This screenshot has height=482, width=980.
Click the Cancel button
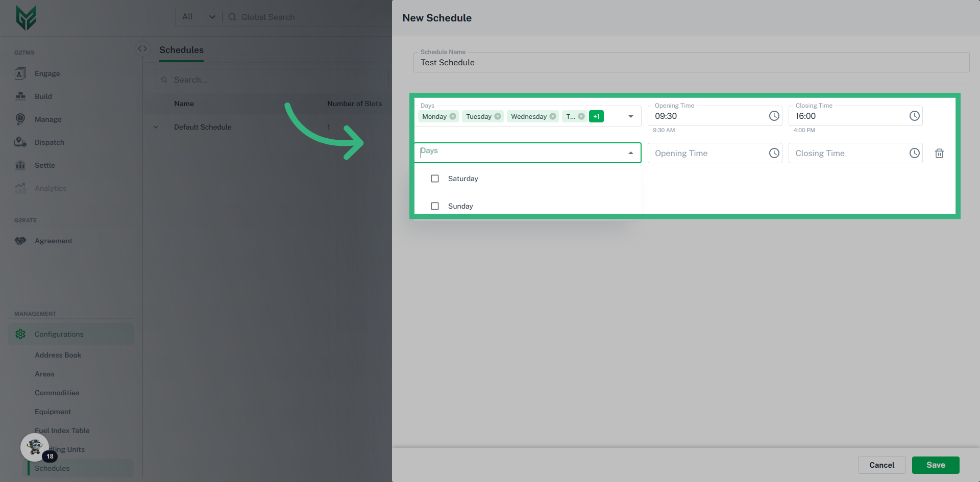pos(881,465)
